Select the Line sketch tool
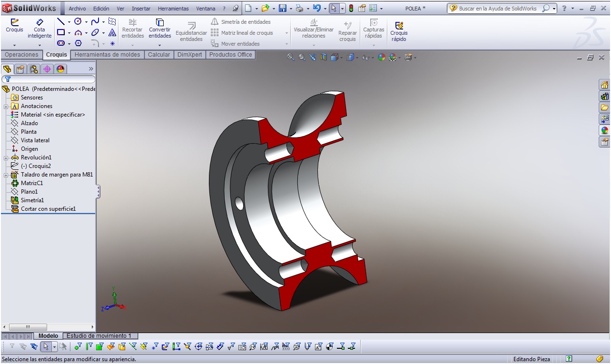The image size is (611, 364). click(60, 21)
